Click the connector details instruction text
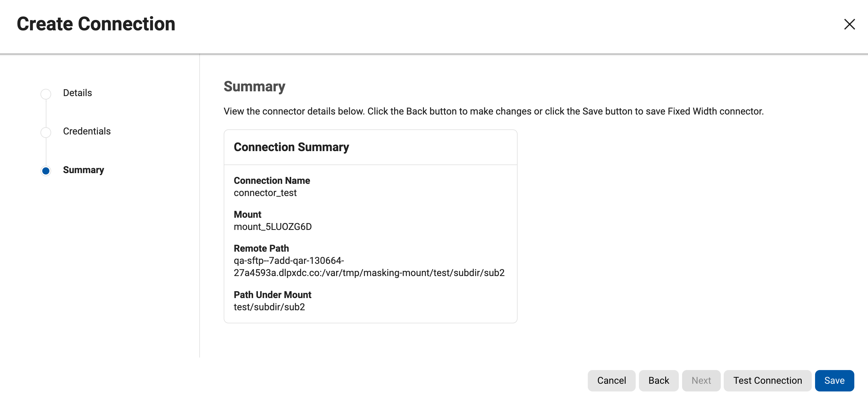Image resolution: width=868 pixels, height=398 pixels. (x=493, y=111)
